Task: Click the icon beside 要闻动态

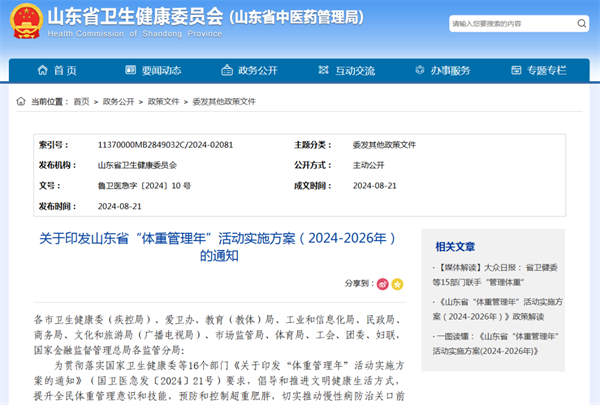Action: pyautogui.click(x=128, y=71)
